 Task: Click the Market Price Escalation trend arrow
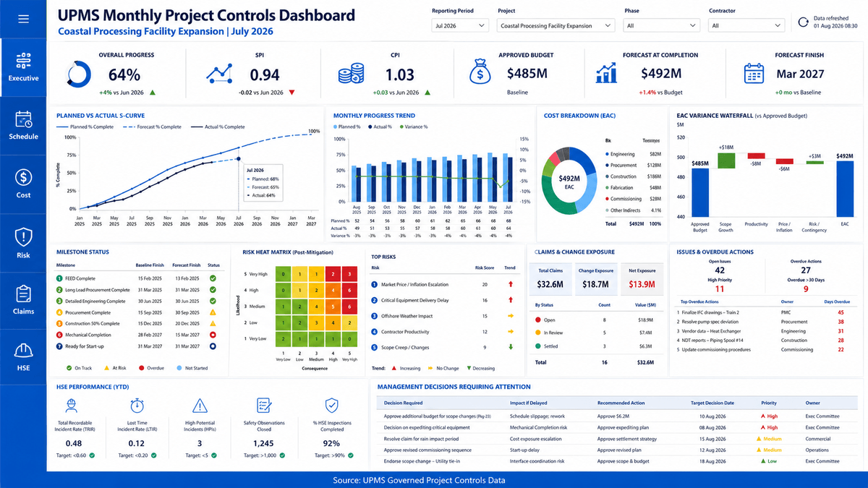coord(511,285)
